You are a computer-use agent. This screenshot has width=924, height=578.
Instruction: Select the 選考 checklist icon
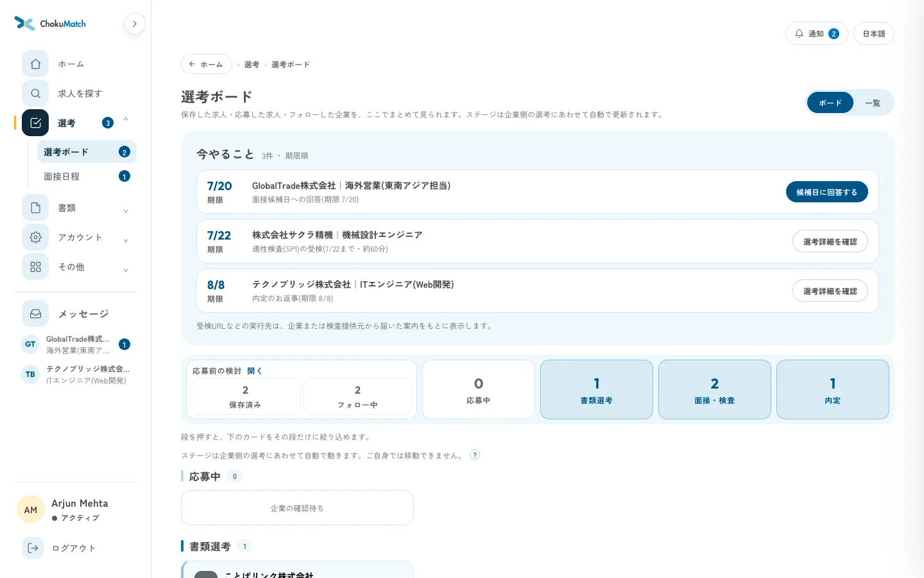click(x=35, y=123)
